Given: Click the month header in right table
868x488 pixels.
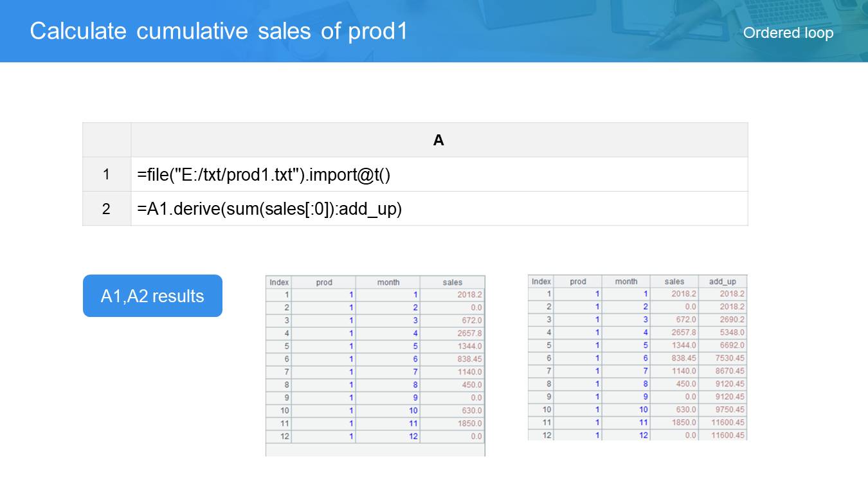Looking at the screenshot, I should (626, 282).
